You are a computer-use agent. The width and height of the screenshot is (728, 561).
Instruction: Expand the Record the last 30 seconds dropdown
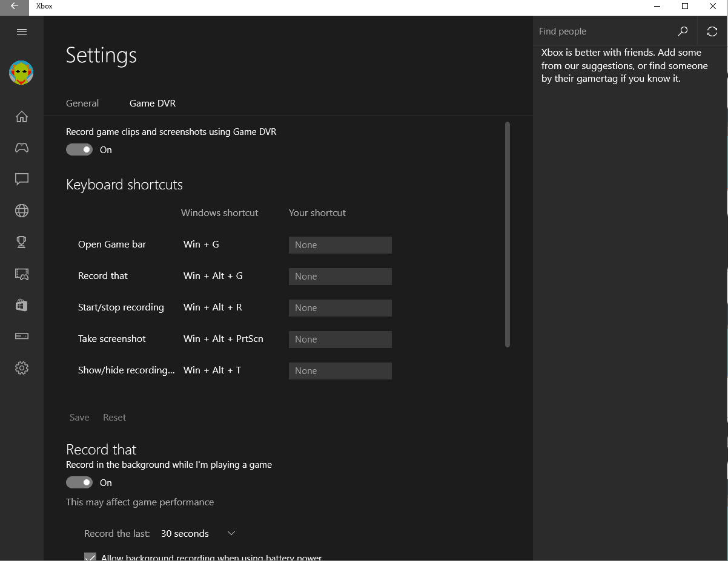(198, 533)
